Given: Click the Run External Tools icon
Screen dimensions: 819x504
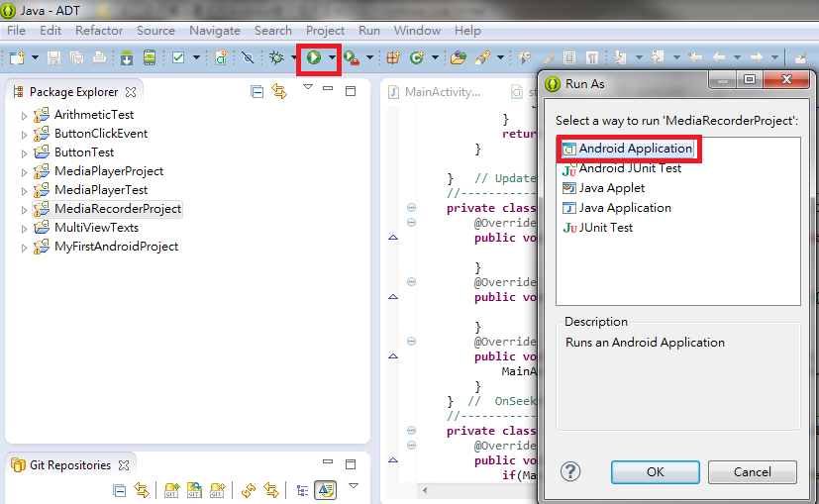Looking at the screenshot, I should pos(352,57).
